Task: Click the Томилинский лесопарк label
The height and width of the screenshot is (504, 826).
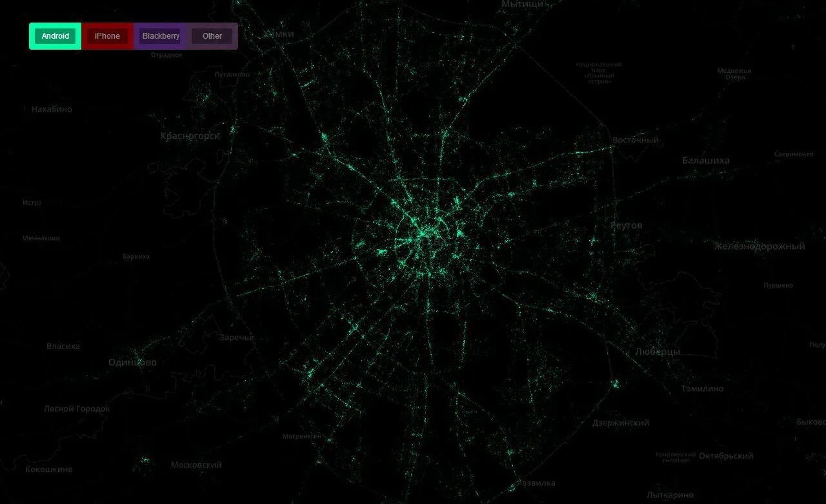Action: 675,457
